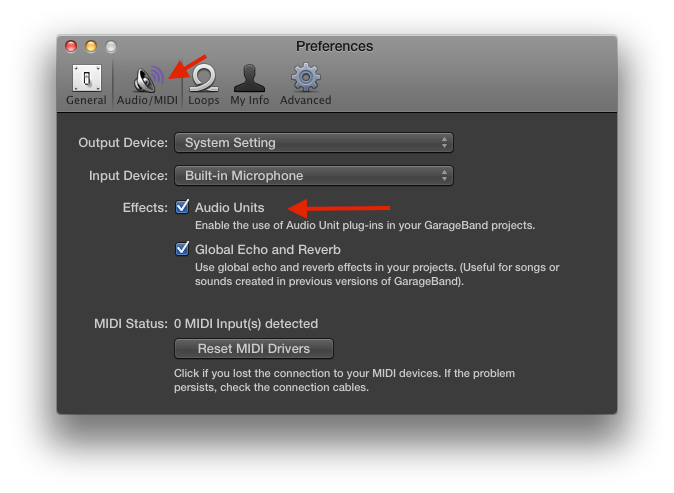Click the Input Device dropdown arrows

pyautogui.click(x=444, y=176)
